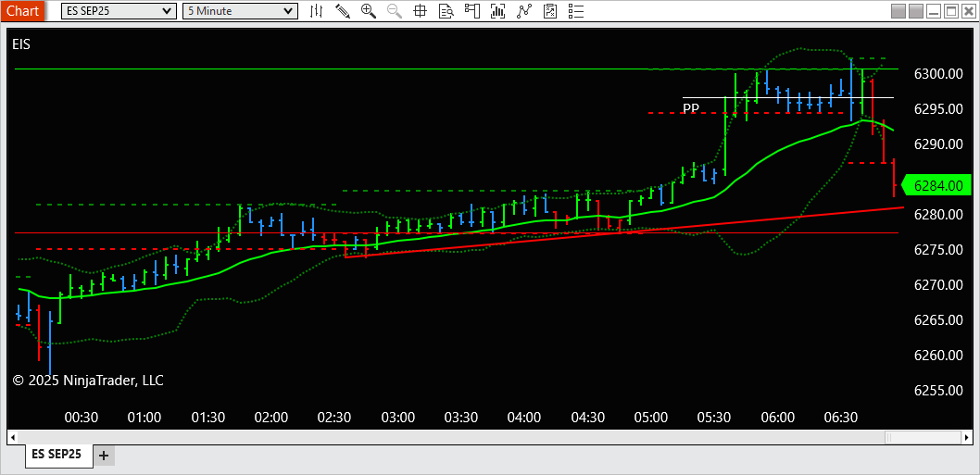Viewport: 980px width, 475px height.
Task: Click the 06:30 time axis label
Action: pos(840,417)
